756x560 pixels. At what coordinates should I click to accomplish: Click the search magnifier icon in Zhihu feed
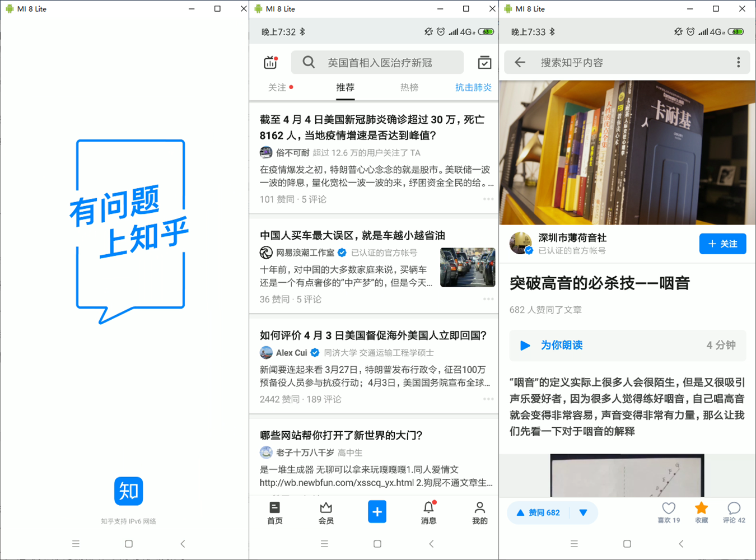(x=309, y=62)
